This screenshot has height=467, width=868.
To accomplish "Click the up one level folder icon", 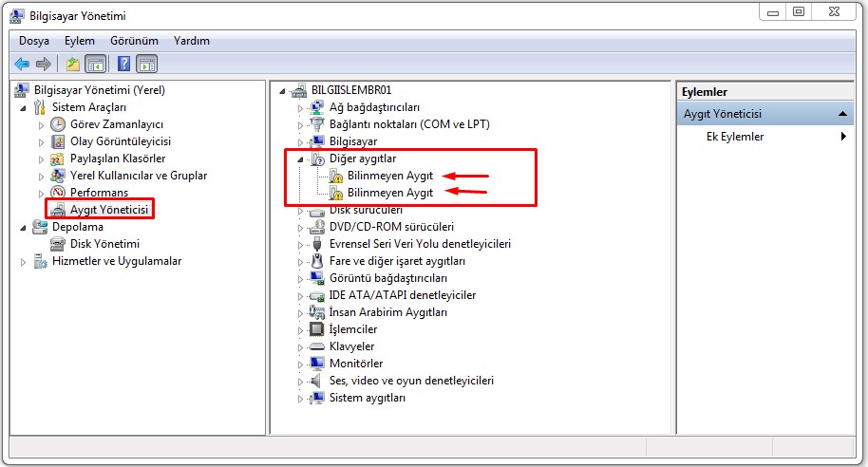I will (73, 64).
